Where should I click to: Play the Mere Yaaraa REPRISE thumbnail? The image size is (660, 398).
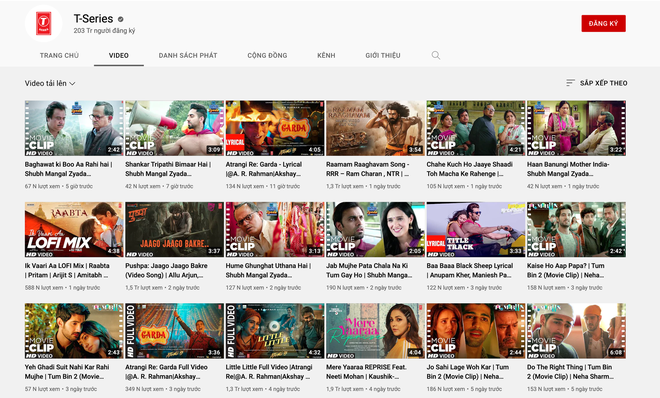coord(375,331)
